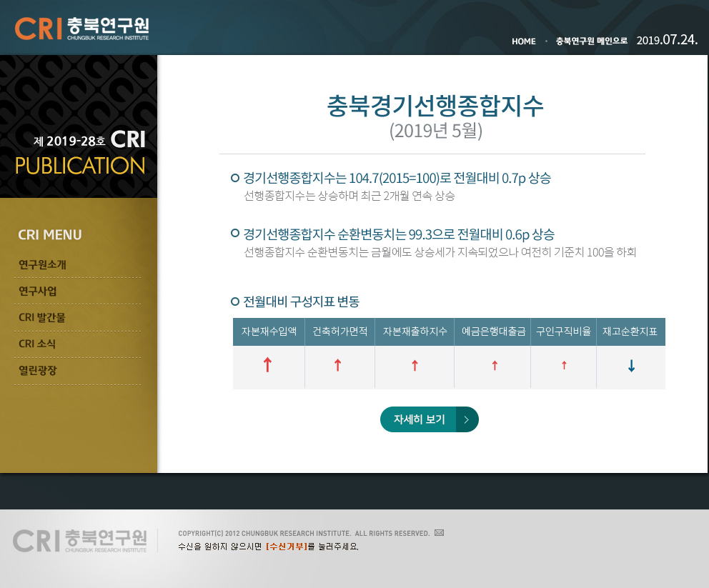Image resolution: width=709 pixels, height=588 pixels.
Task: Open the HOME link
Action: [524, 41]
